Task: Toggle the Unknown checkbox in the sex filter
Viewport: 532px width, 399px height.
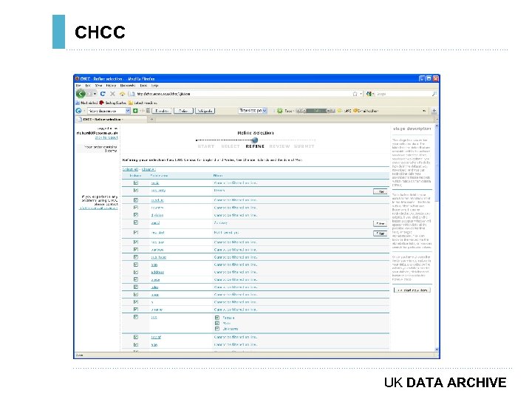Action: [217, 329]
